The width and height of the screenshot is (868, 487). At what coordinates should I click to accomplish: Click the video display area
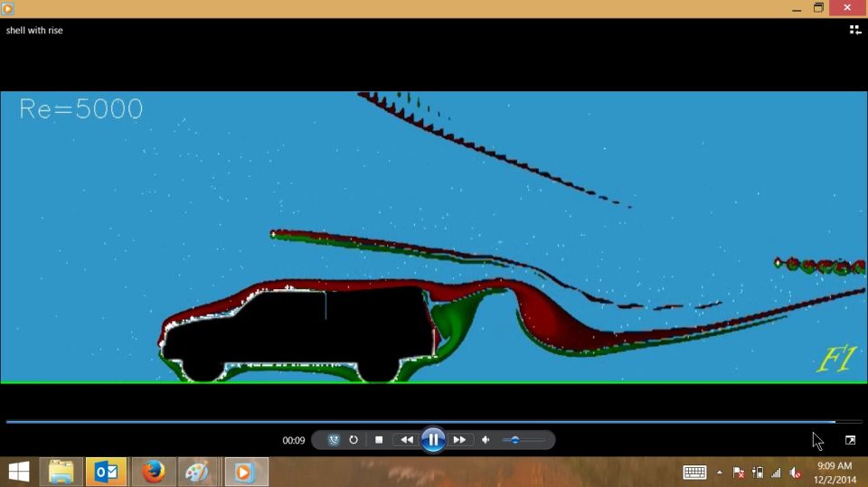(x=433, y=237)
